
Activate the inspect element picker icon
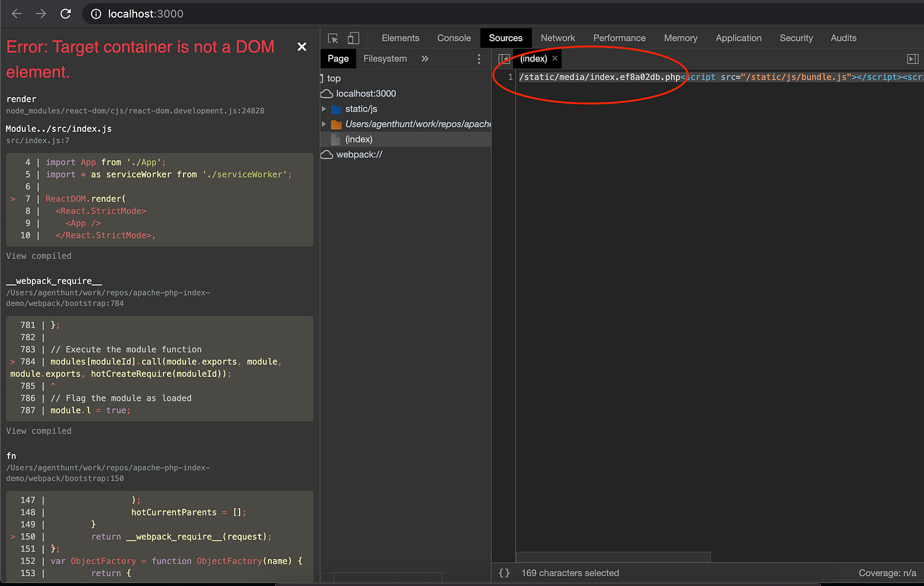(x=333, y=38)
